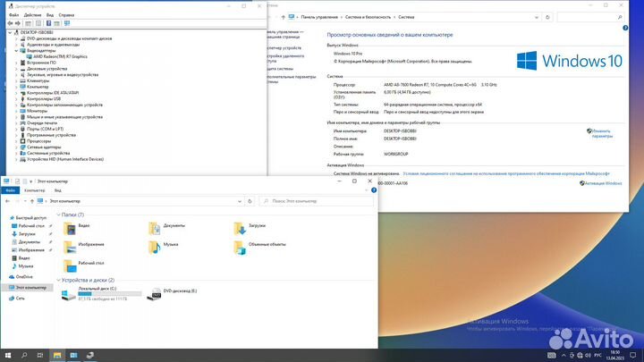
Task: Click the Back arrow in Device Manager toolbar
Action: (10, 23)
